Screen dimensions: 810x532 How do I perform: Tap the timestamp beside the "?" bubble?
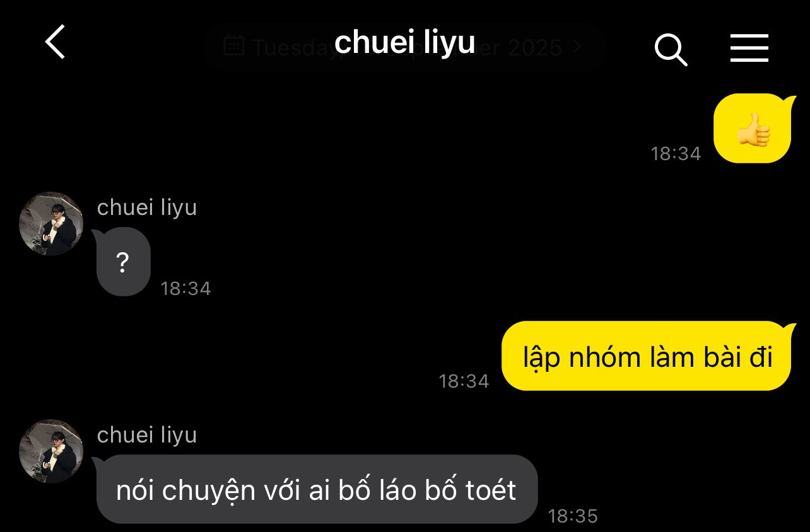coord(186,289)
